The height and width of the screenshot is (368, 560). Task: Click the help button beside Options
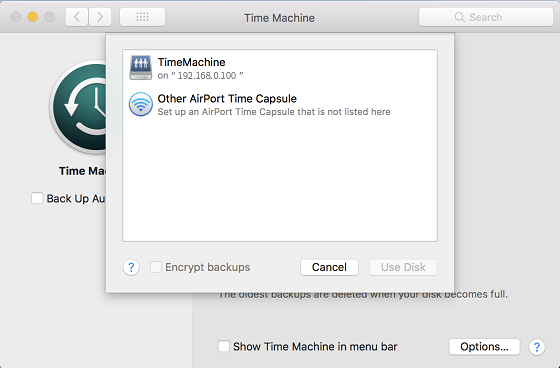coord(536,347)
